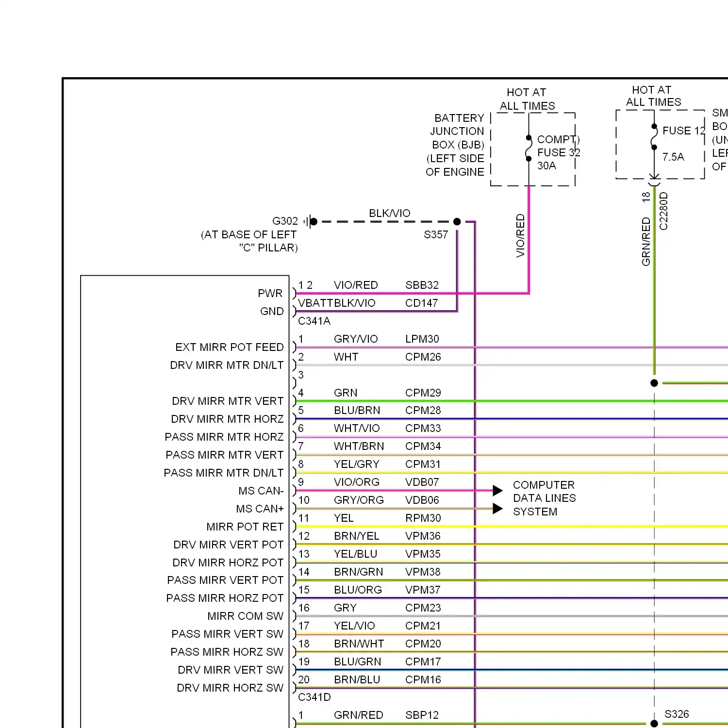This screenshot has width=728, height=728.
Task: Select the CPM26 circuit code
Action: 423,357
